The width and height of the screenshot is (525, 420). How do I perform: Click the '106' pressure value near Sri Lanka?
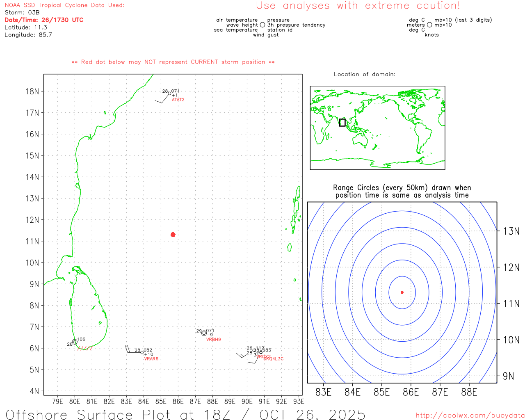pos(81,339)
